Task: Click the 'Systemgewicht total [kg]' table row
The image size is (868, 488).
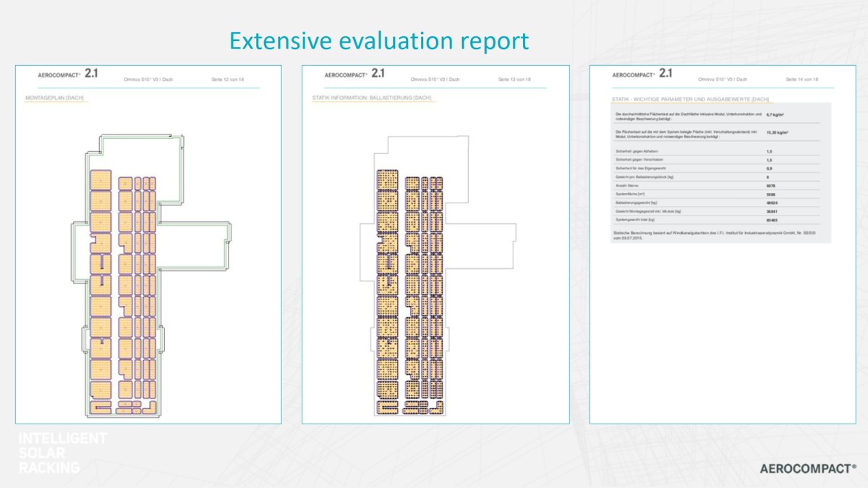Action: pyautogui.click(x=717, y=219)
